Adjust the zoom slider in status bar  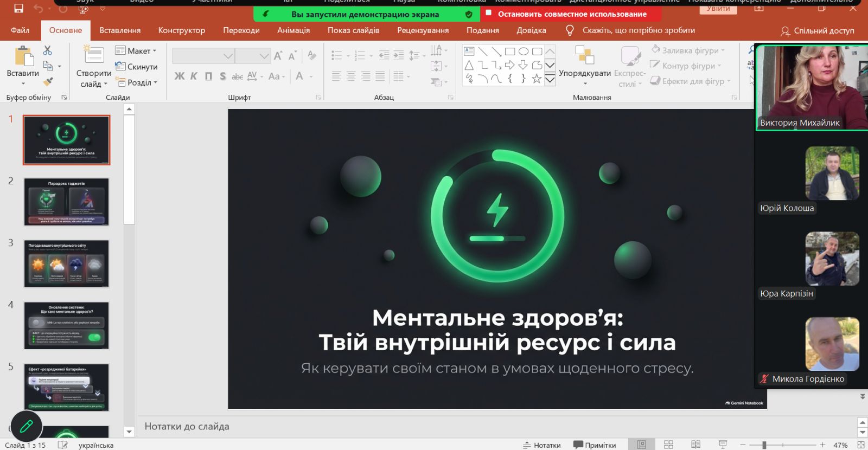click(x=764, y=445)
